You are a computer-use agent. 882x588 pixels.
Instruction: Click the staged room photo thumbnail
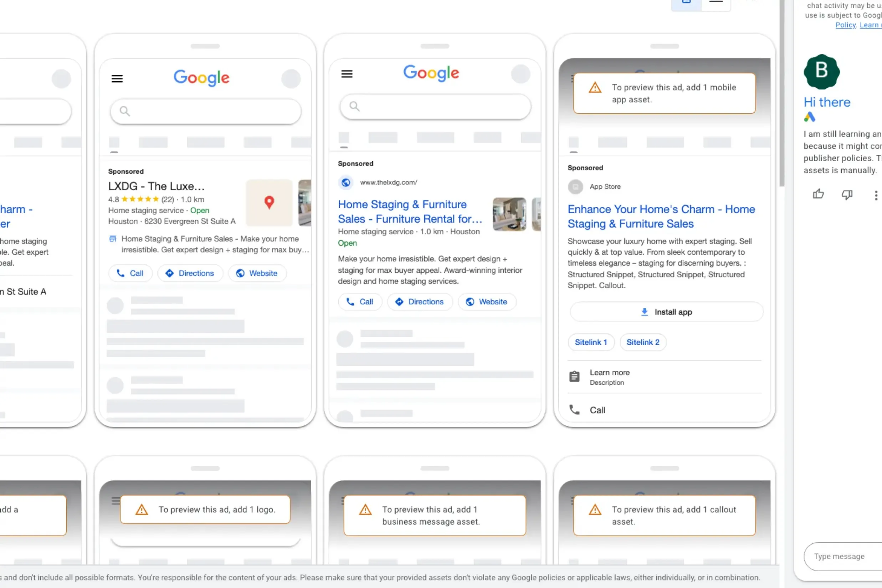click(509, 214)
